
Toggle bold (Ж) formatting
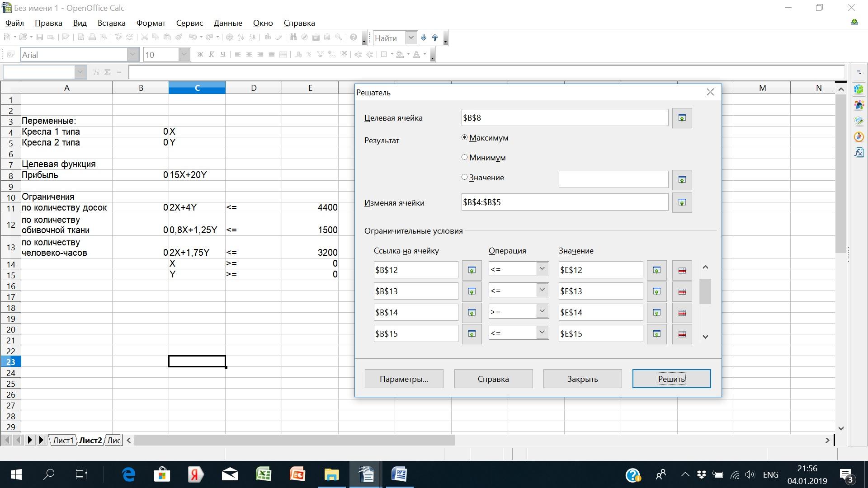pyautogui.click(x=200, y=55)
